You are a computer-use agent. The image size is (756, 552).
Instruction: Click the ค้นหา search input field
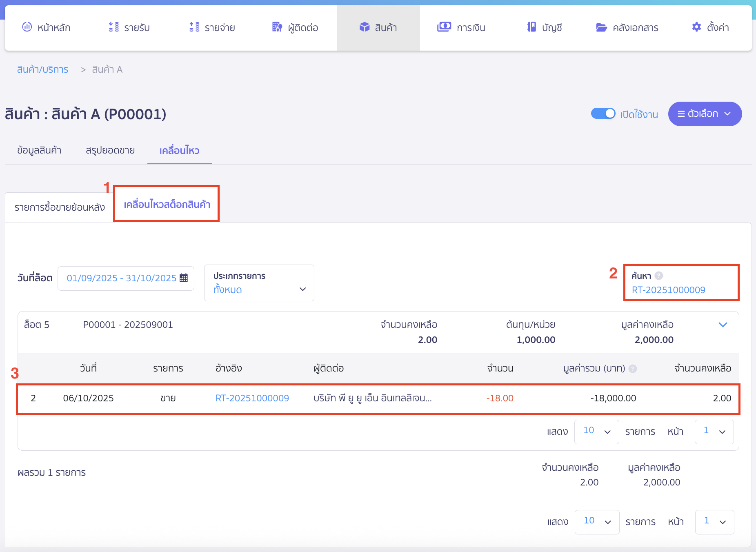click(x=682, y=290)
